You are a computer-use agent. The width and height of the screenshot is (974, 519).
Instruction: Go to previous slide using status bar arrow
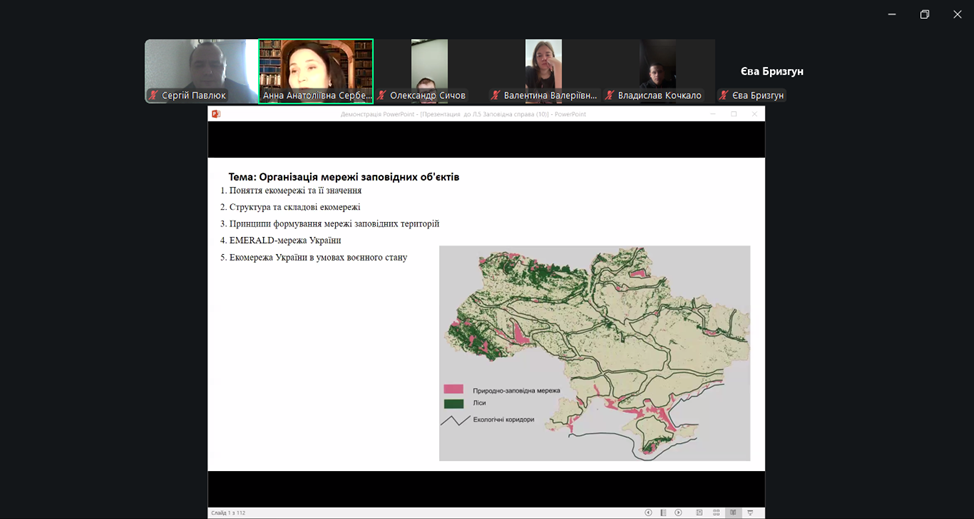pyautogui.click(x=648, y=513)
